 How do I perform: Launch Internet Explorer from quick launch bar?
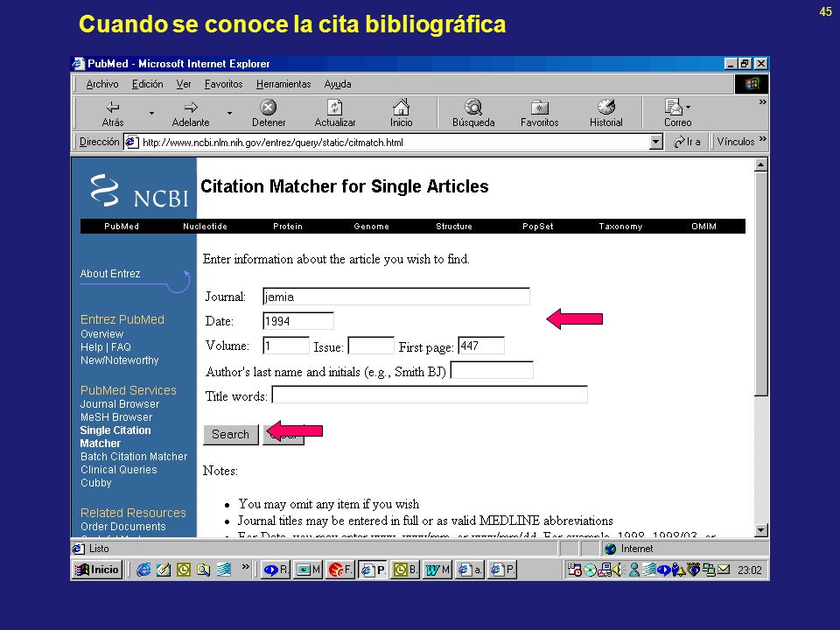click(143, 570)
